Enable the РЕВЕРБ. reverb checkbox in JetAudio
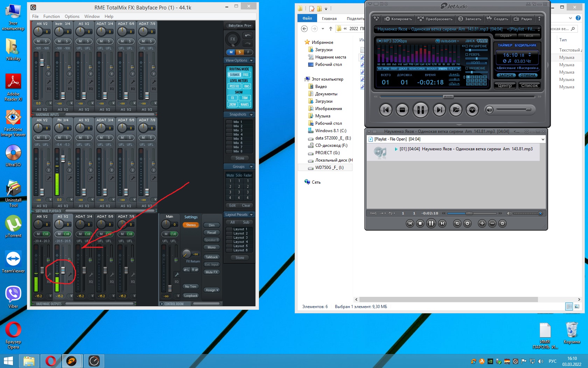 click(x=467, y=55)
